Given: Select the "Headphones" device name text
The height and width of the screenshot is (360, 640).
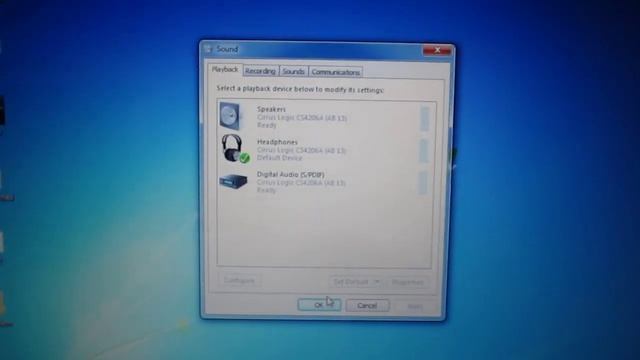Looking at the screenshot, I should point(277,142).
